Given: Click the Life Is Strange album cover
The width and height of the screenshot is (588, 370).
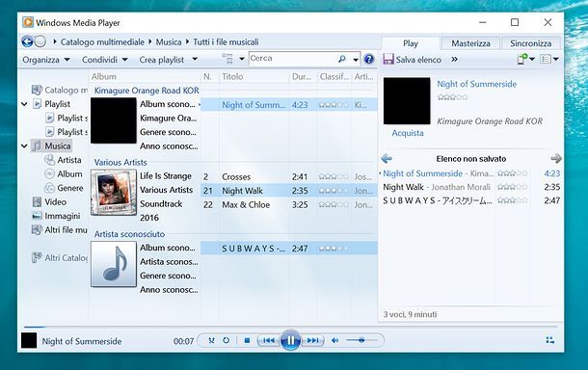Looking at the screenshot, I should tap(114, 193).
